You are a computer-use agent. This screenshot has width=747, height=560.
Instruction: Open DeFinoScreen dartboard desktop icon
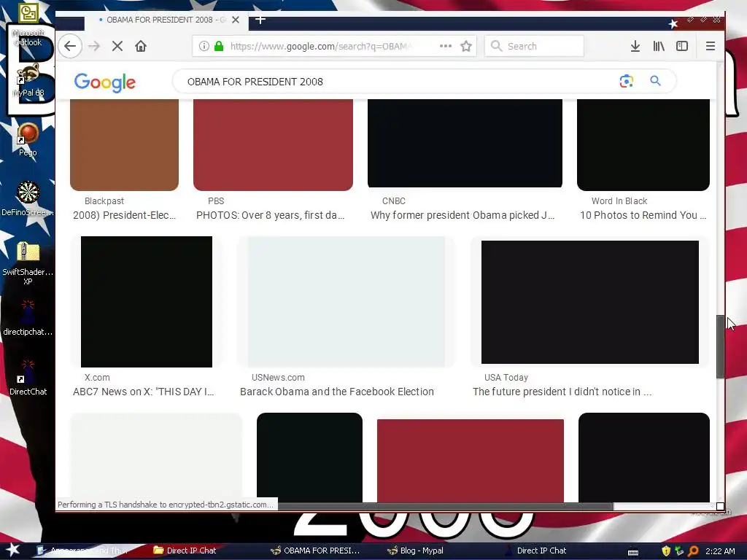pyautogui.click(x=28, y=199)
